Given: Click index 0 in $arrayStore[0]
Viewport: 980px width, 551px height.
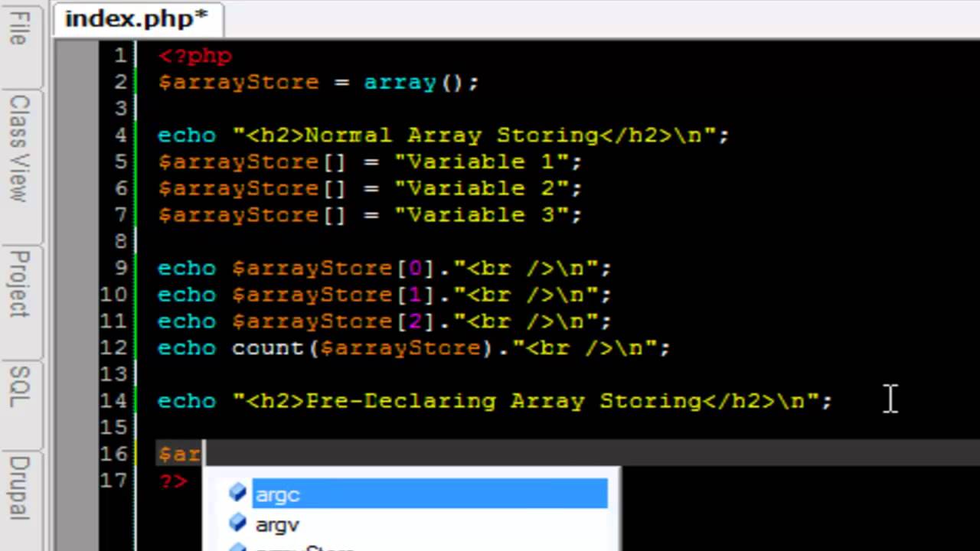Looking at the screenshot, I should pyautogui.click(x=416, y=269).
